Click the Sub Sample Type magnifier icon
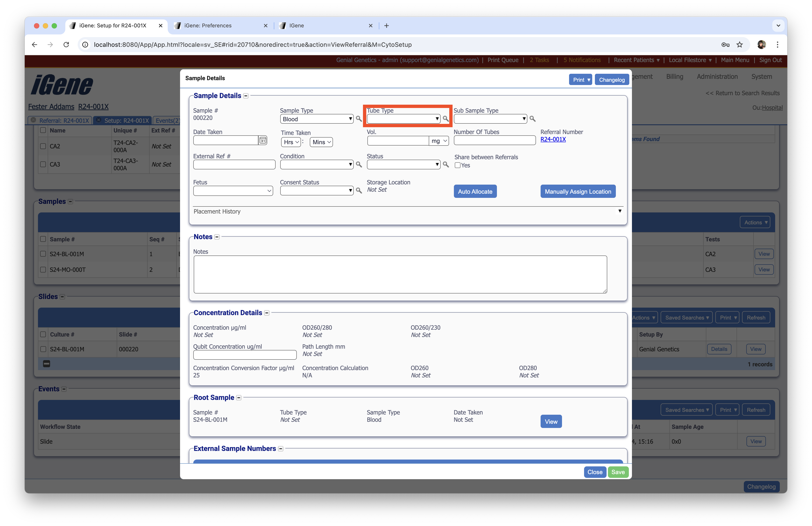The width and height of the screenshot is (812, 526). pyautogui.click(x=532, y=119)
